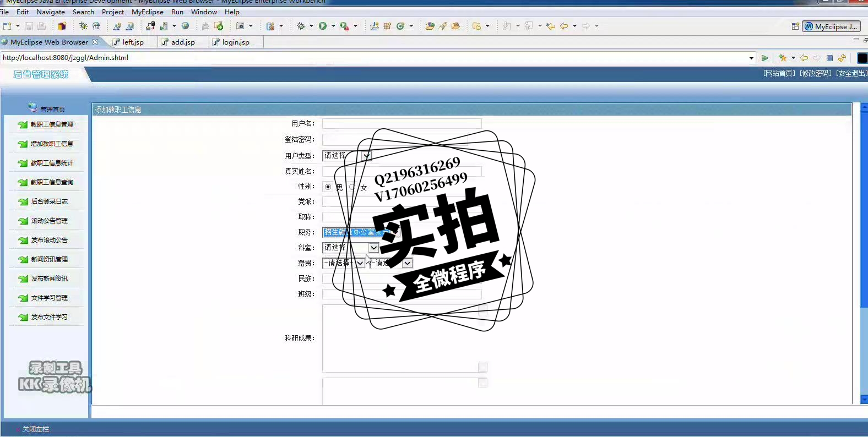Viewport: 868px width, 437px height.
Task: Click the MyEclipse J... perspective button
Action: tap(831, 26)
